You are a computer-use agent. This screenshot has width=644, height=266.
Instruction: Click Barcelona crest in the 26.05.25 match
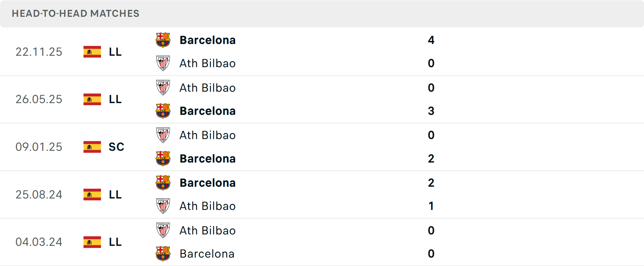click(x=163, y=111)
